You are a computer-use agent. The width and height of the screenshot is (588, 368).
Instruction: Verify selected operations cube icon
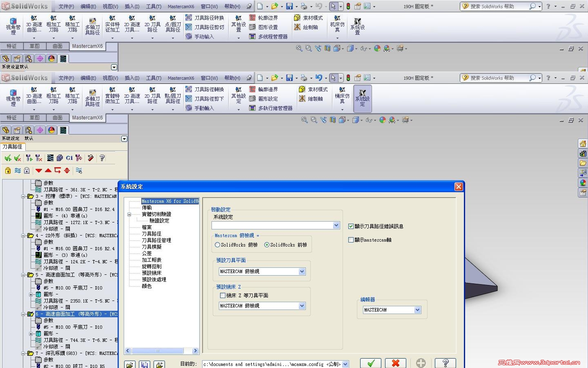pyautogui.click(x=60, y=158)
